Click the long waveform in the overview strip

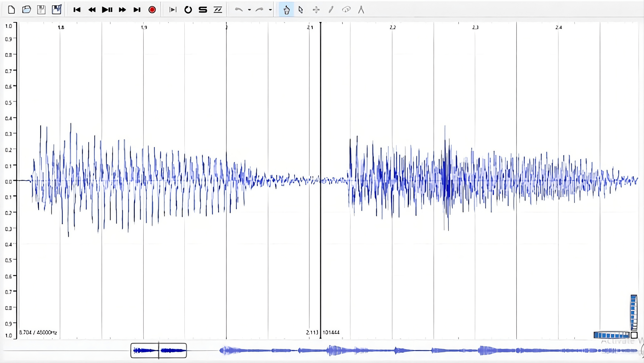(x=429, y=350)
